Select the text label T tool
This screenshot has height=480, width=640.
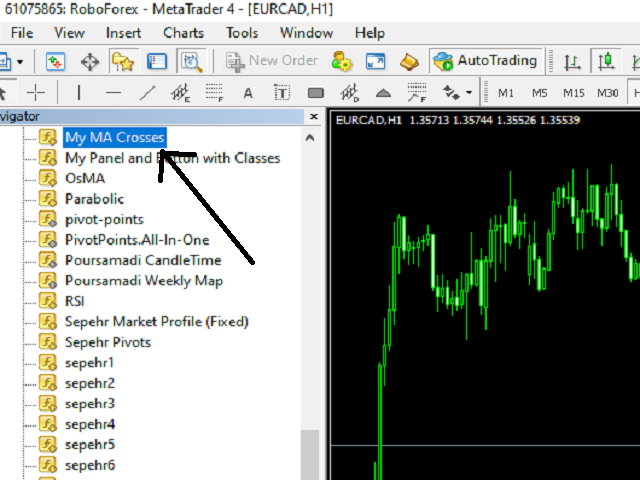282,93
